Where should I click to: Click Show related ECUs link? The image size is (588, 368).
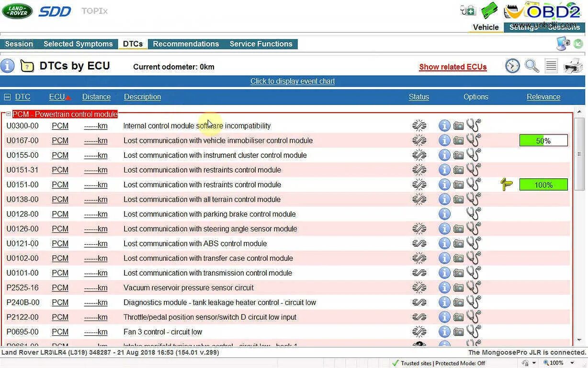[x=453, y=67]
